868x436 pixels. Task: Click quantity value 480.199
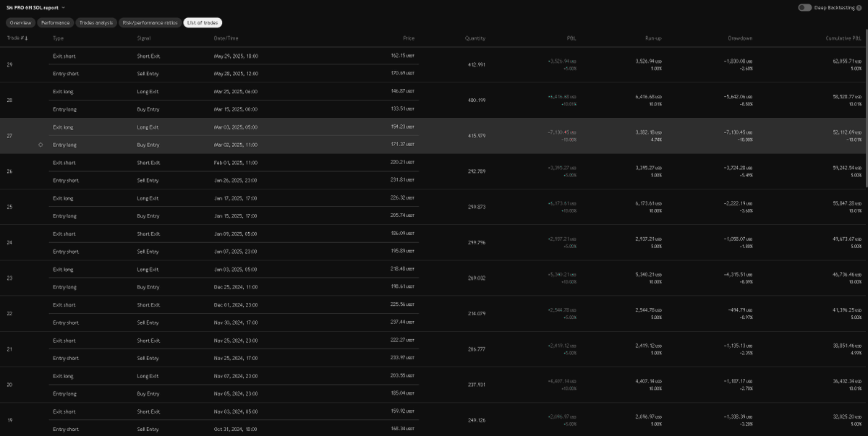pyautogui.click(x=477, y=100)
